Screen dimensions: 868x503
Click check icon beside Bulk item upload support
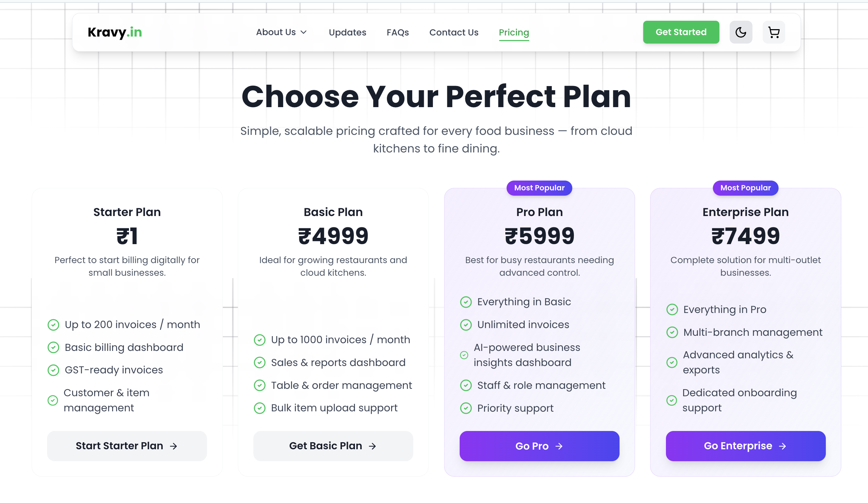click(259, 408)
